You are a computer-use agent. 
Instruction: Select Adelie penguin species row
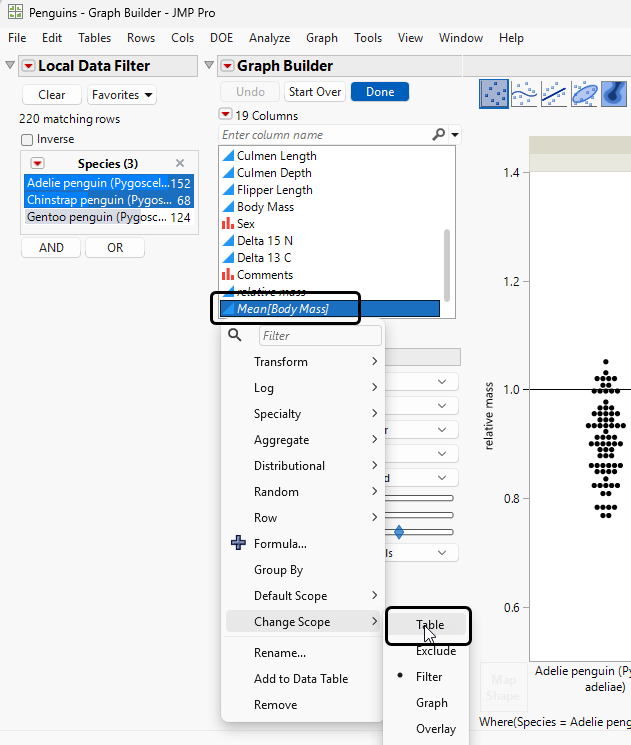tap(109, 183)
